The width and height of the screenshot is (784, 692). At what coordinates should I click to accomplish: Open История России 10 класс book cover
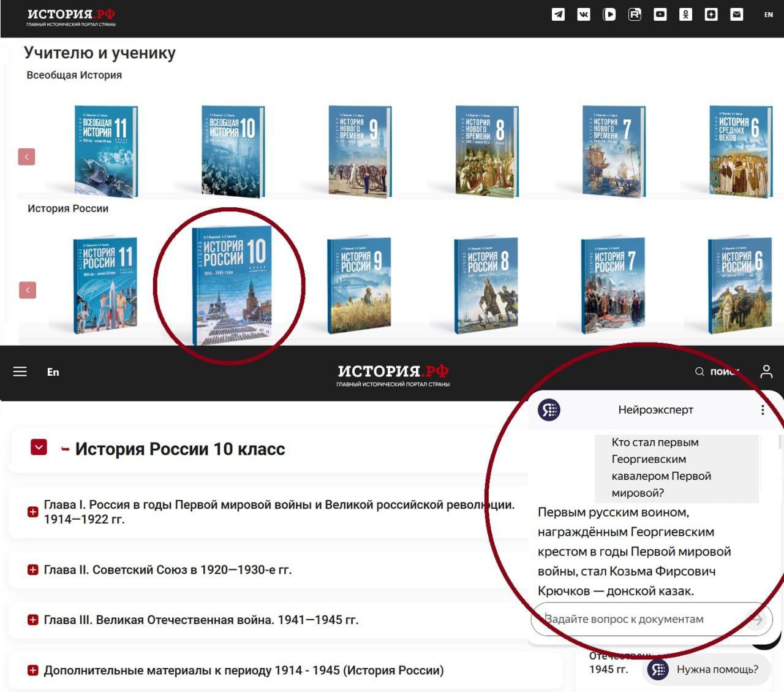232,286
